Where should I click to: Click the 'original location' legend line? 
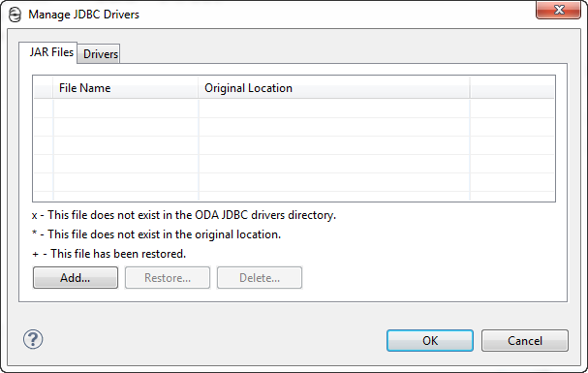pyautogui.click(x=156, y=234)
